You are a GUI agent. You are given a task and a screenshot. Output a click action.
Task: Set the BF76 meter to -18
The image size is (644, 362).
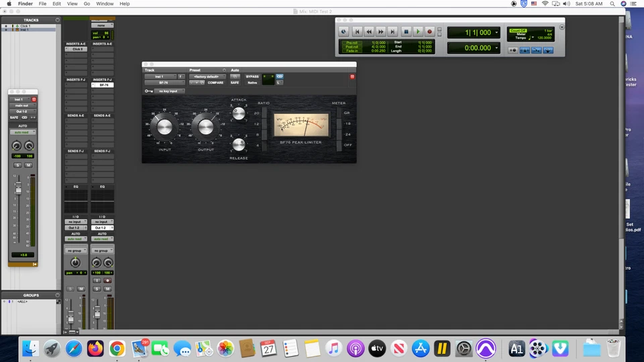(x=339, y=123)
